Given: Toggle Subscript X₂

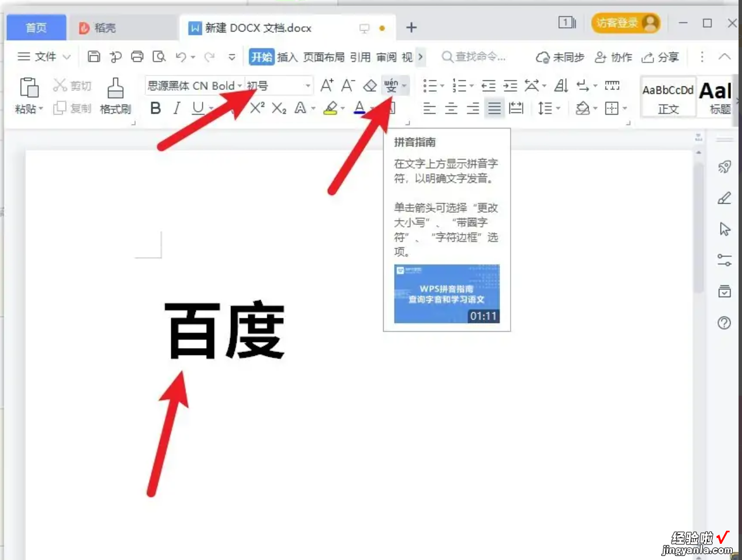Looking at the screenshot, I should click(279, 108).
